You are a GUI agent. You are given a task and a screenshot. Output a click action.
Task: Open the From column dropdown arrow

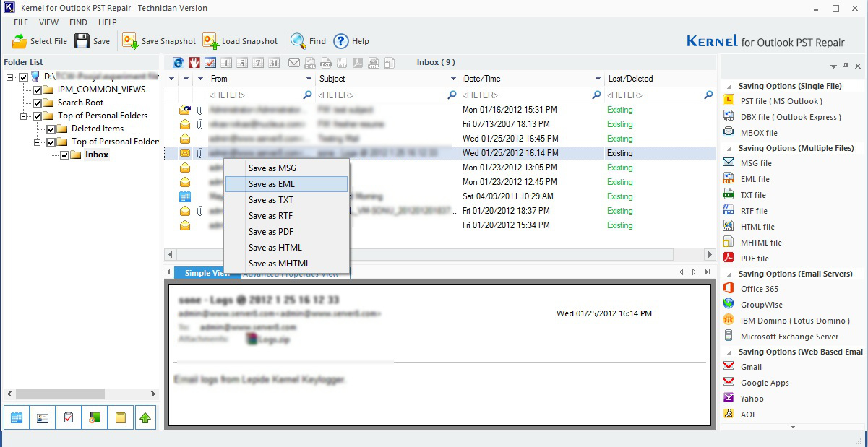pyautogui.click(x=309, y=79)
